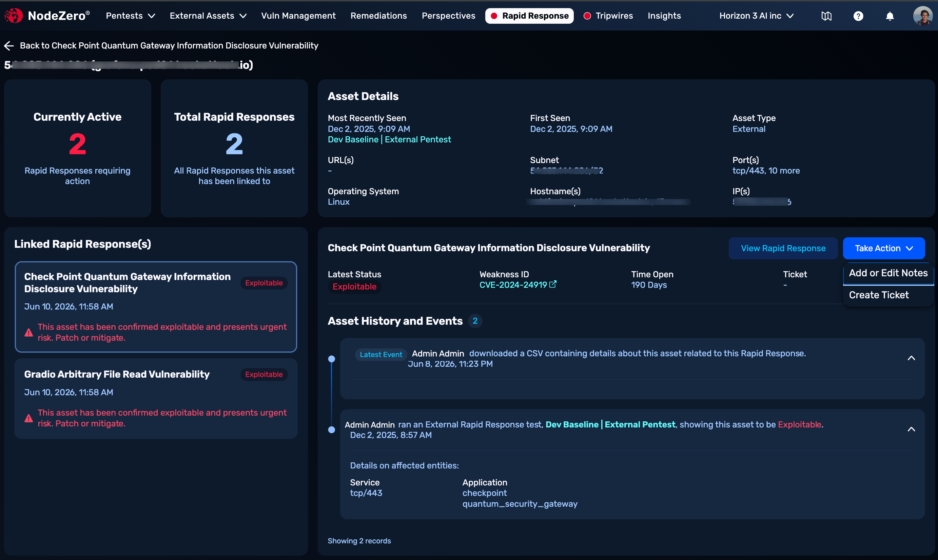The width and height of the screenshot is (938, 560).
Task: Click the Total Rapid Responses card
Action: pos(234,148)
